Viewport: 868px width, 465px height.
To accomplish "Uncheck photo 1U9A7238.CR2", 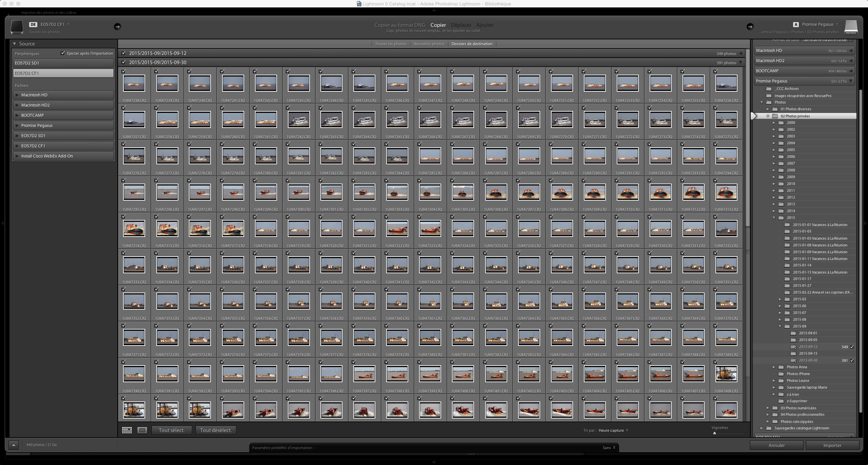I will click(123, 71).
